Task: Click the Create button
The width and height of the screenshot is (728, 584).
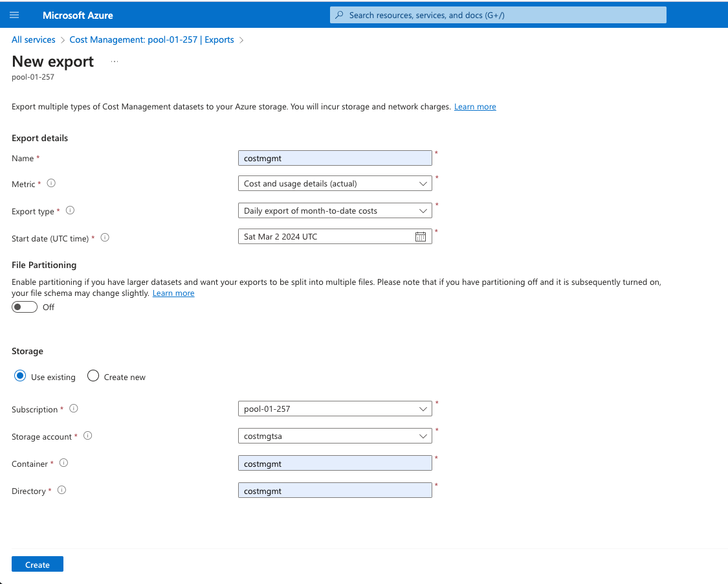Action: (38, 565)
